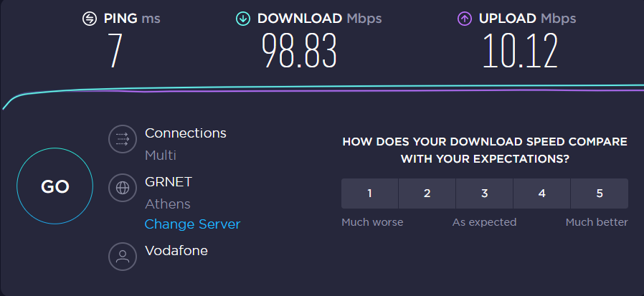Rate download speed as 1
This screenshot has width=644, height=296.
click(369, 194)
